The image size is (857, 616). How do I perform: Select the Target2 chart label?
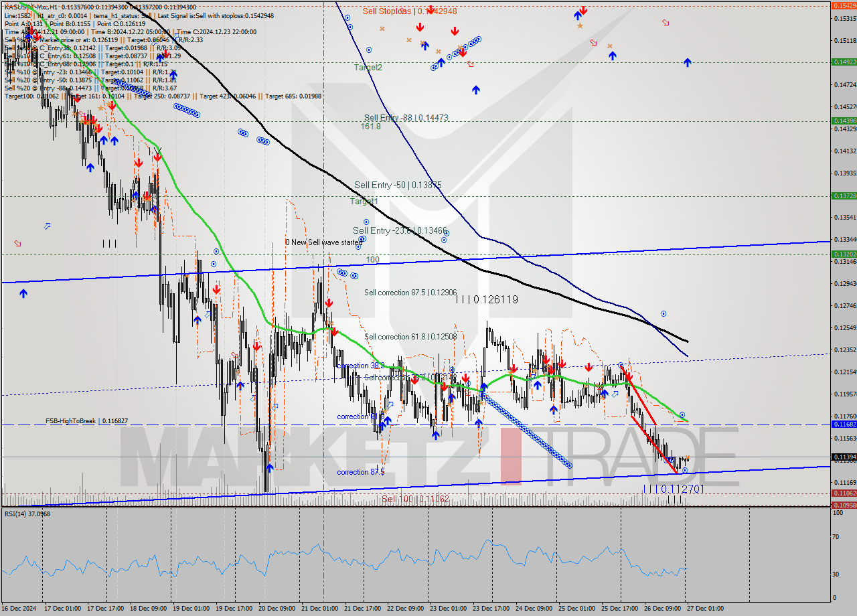368,68
